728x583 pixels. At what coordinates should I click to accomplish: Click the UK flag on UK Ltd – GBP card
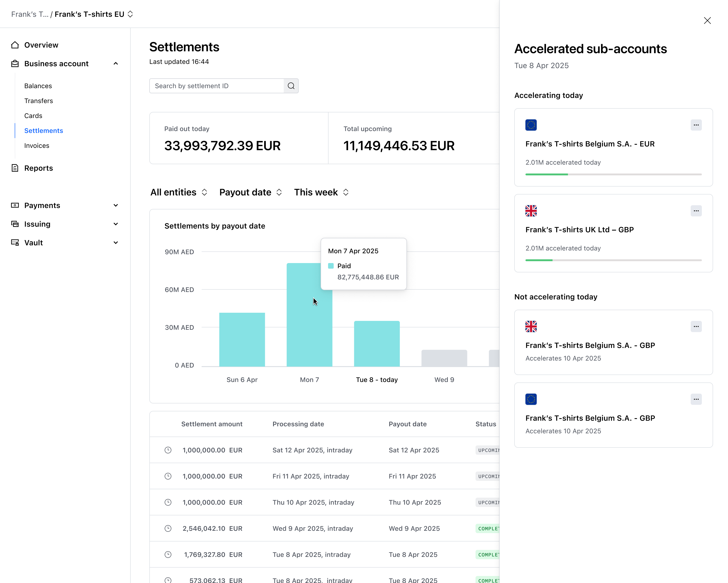pos(531,211)
